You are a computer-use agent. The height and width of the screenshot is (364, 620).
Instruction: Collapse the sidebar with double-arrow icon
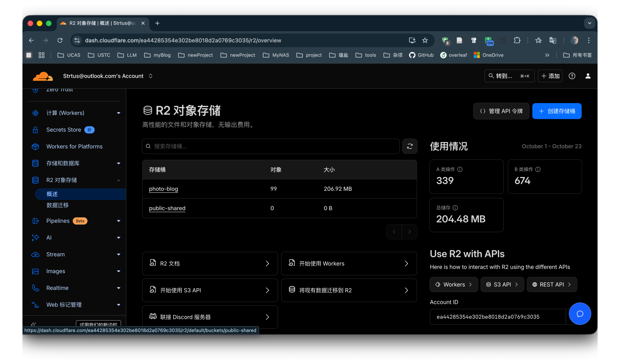coord(33,324)
